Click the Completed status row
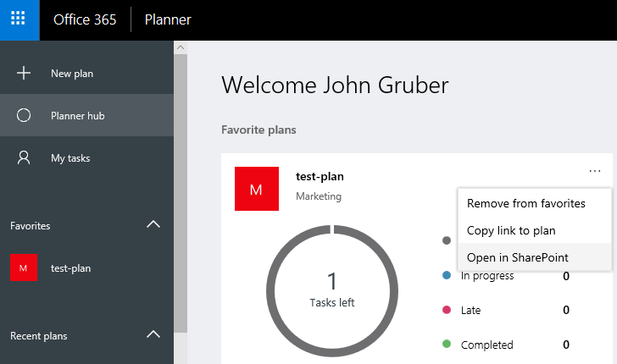The image size is (617, 364). coord(506,345)
